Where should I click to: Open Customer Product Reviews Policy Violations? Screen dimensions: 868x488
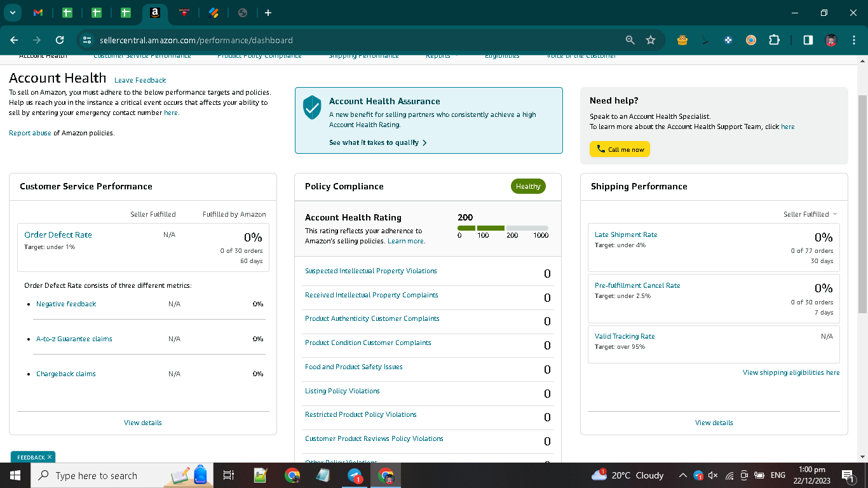pos(374,438)
